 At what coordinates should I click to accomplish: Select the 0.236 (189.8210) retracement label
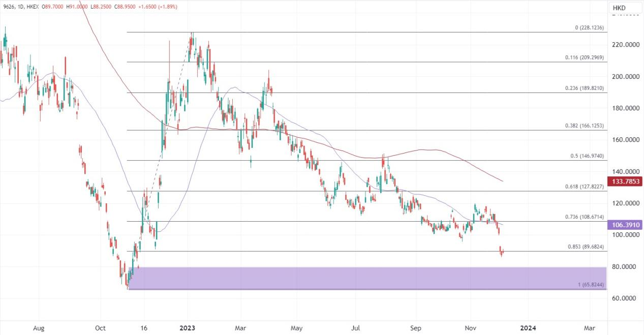click(585, 88)
